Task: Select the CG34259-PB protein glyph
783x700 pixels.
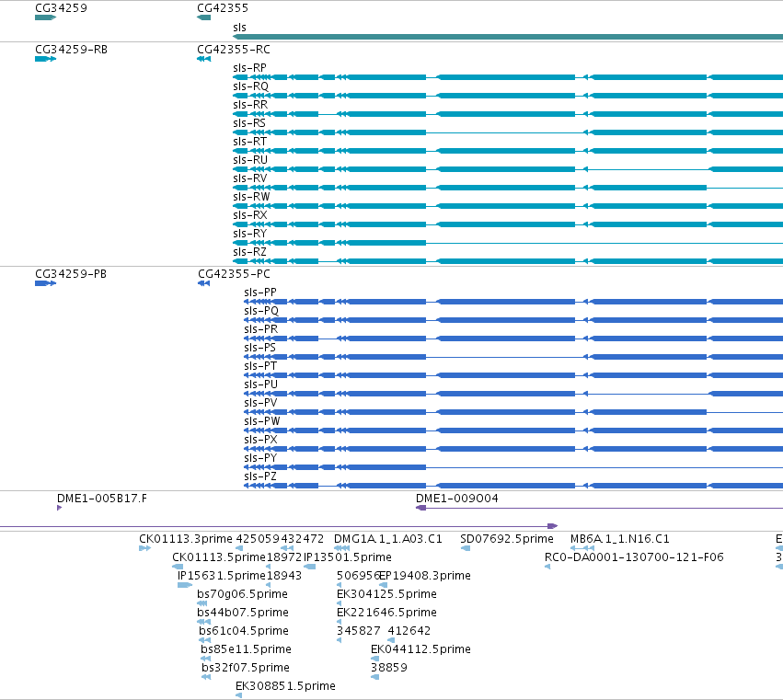Action: point(45,283)
